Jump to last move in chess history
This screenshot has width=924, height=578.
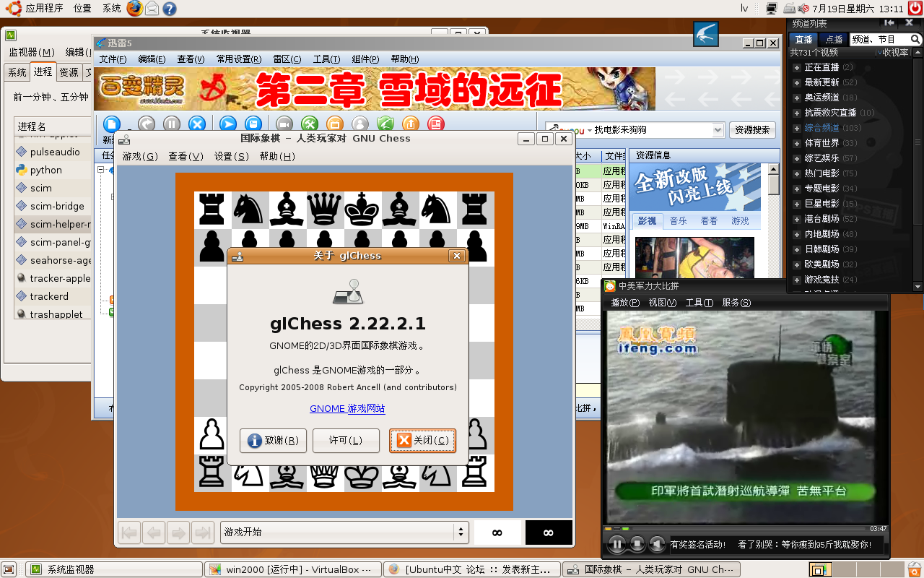pyautogui.click(x=202, y=533)
